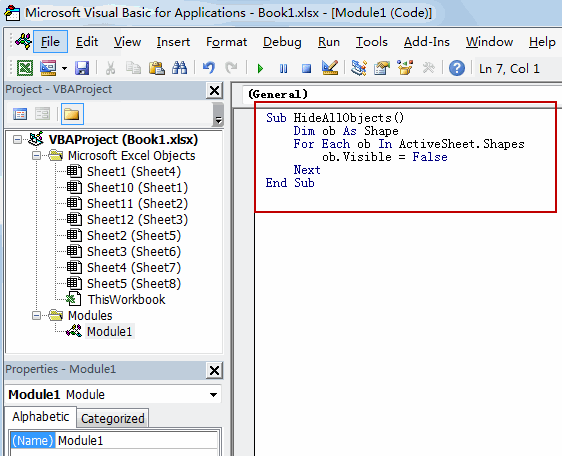Select Sheet10 (Sheet1) in project tree
The width and height of the screenshot is (562, 456).
point(137,188)
